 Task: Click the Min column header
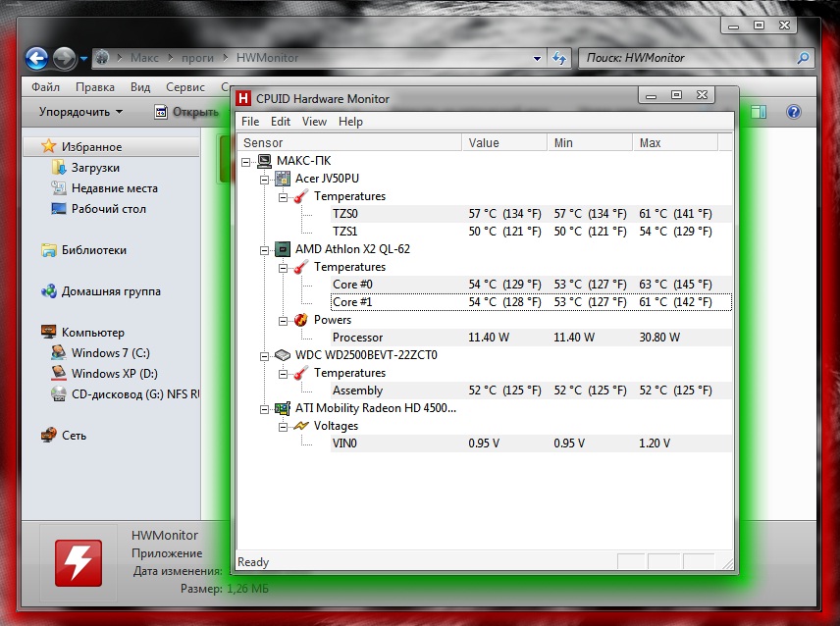pos(590,143)
